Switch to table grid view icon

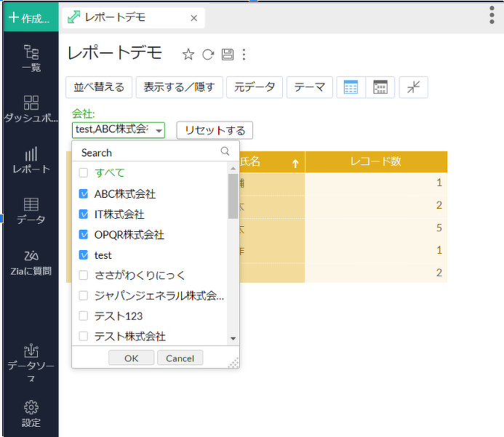pos(351,87)
